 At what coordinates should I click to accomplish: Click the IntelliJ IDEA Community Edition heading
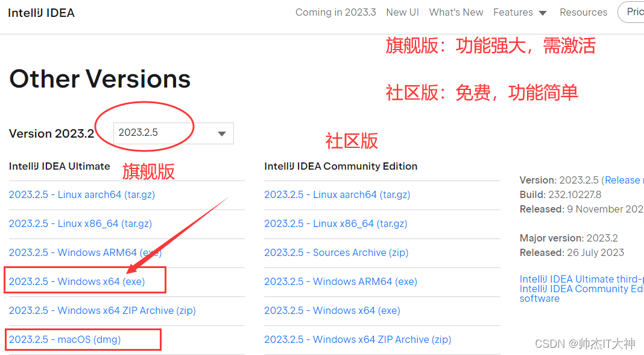point(341,166)
